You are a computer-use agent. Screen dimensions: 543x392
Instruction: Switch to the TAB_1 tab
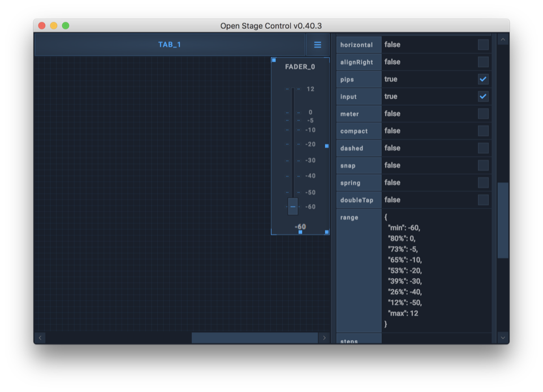point(170,45)
